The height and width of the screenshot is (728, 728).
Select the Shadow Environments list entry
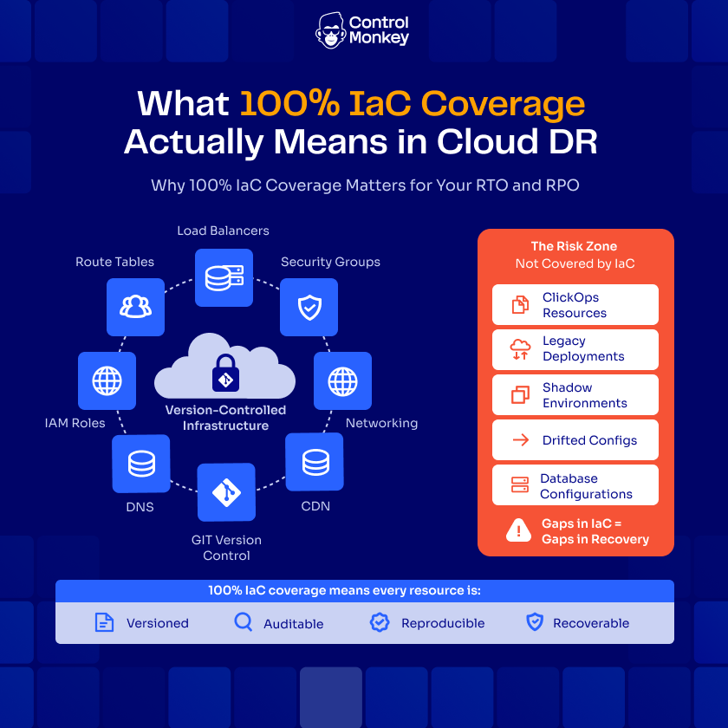(575, 394)
